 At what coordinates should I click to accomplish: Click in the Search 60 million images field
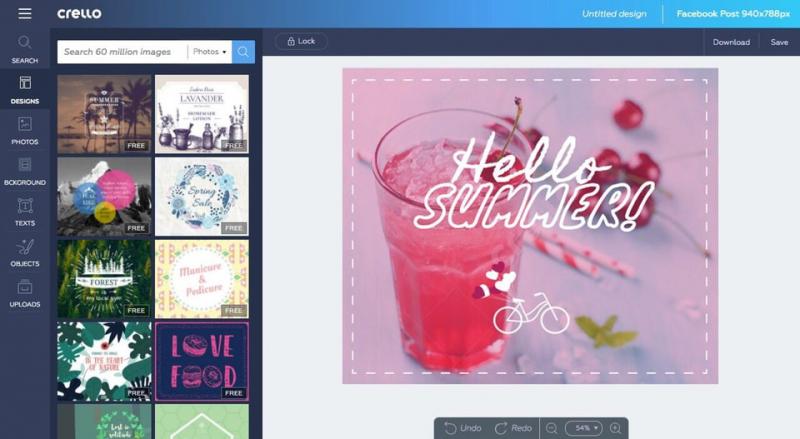click(x=120, y=52)
